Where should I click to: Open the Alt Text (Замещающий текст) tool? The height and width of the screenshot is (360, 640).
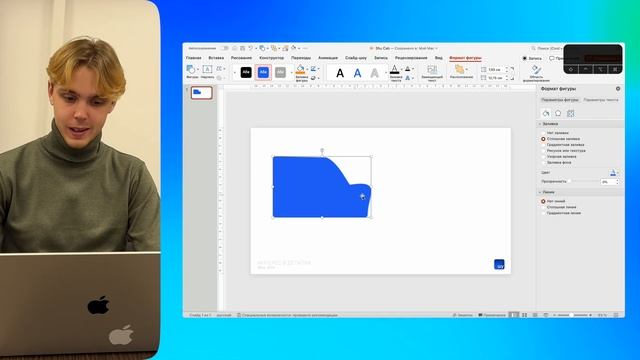(x=432, y=73)
